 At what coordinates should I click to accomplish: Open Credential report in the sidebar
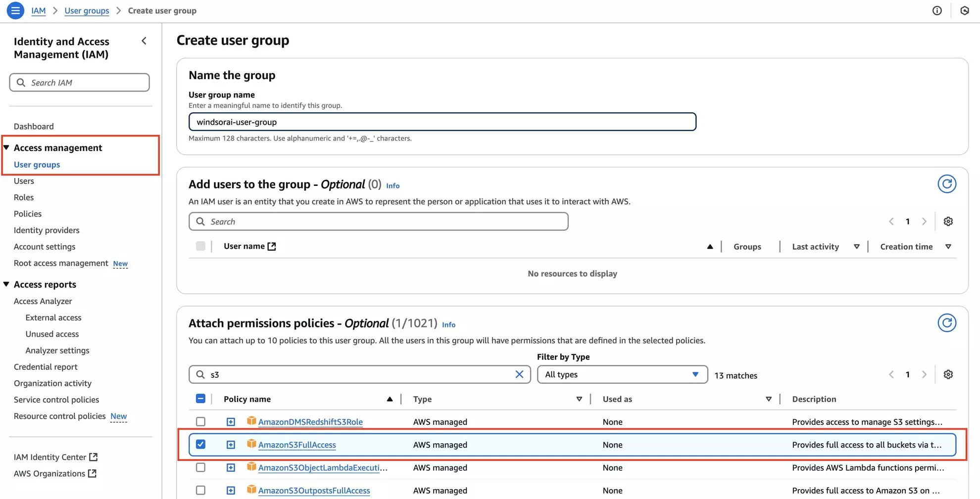[46, 366]
